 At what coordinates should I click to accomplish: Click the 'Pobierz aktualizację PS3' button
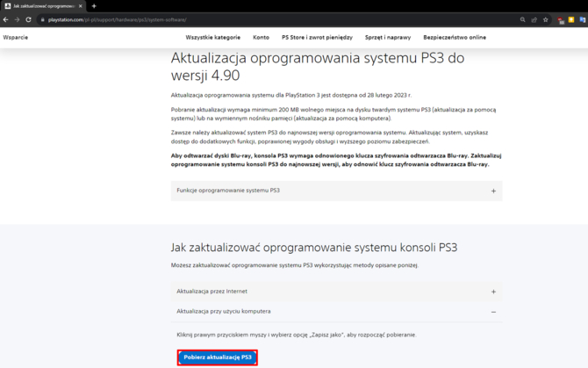point(218,357)
